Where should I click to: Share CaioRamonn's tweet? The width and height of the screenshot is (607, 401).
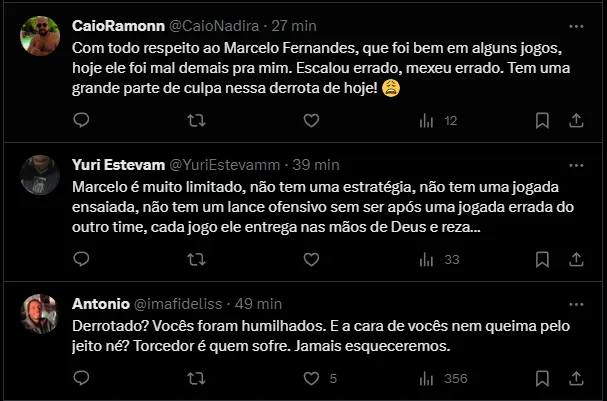(576, 120)
